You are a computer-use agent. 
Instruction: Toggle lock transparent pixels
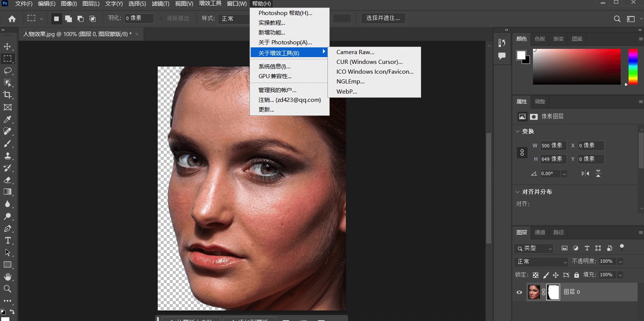click(x=536, y=275)
